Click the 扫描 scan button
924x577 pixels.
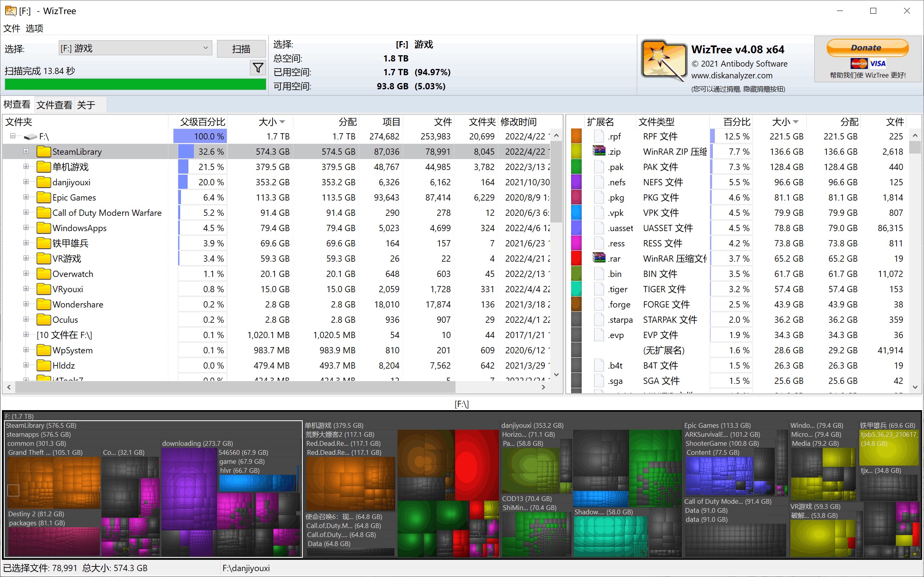click(241, 49)
